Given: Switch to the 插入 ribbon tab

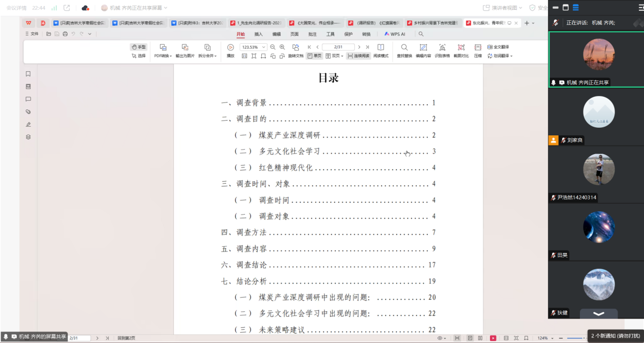Looking at the screenshot, I should (258, 34).
